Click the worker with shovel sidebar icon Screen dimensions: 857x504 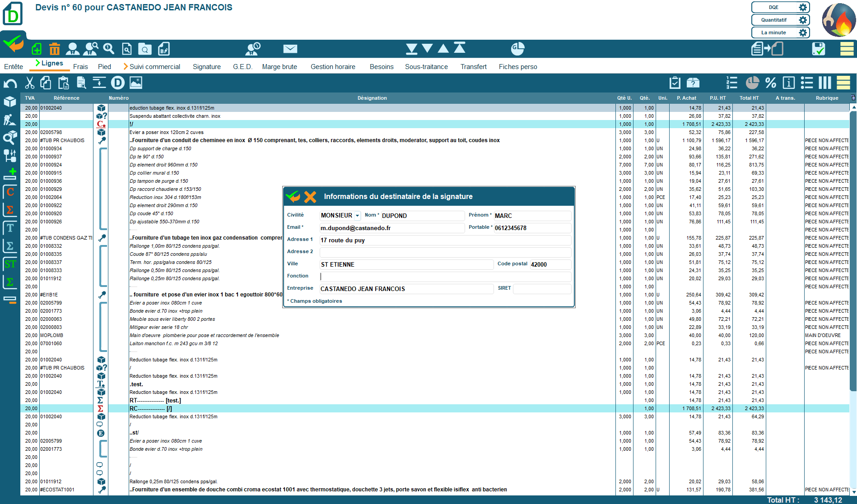pos(10,120)
